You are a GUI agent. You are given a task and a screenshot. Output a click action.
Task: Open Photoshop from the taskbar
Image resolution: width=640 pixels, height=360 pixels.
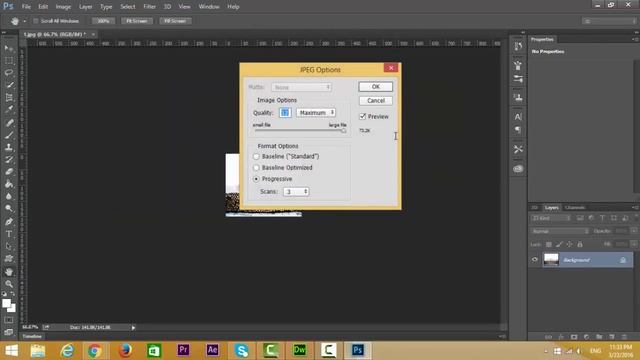coord(358,350)
